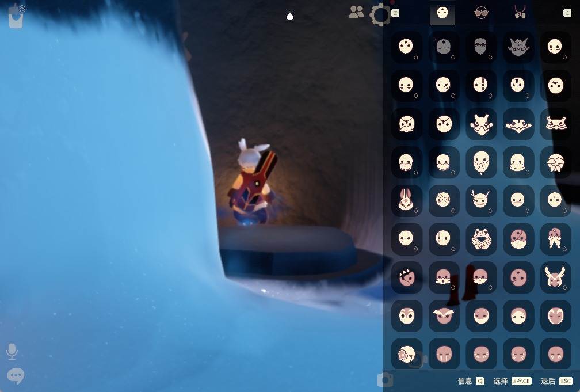
Task: Open the chat speech bubble
Action: (x=16, y=376)
